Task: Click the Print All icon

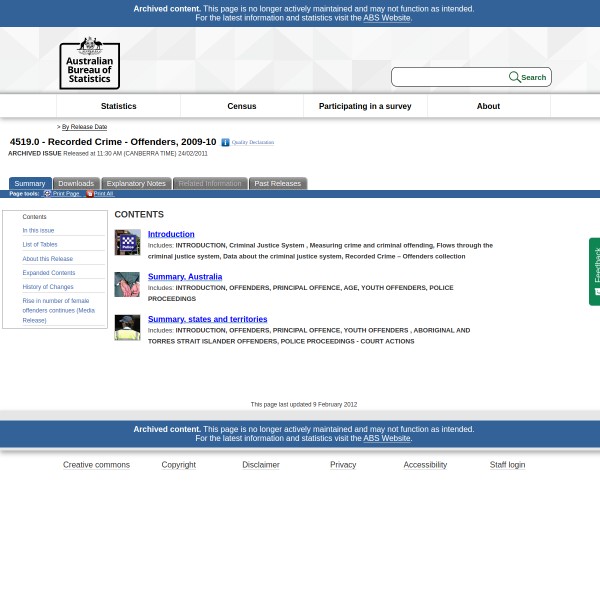Action: (x=89, y=193)
